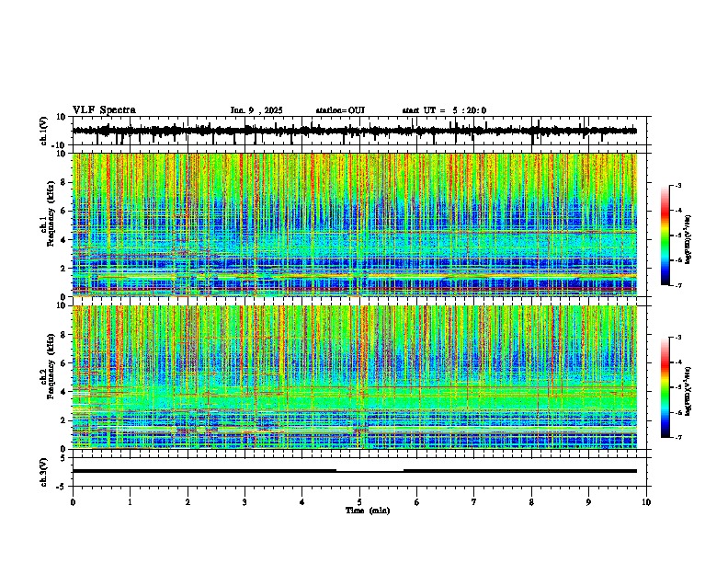The image size is (728, 563).
Task: Click the thick black ch.3 signal bar
Action: [355, 471]
